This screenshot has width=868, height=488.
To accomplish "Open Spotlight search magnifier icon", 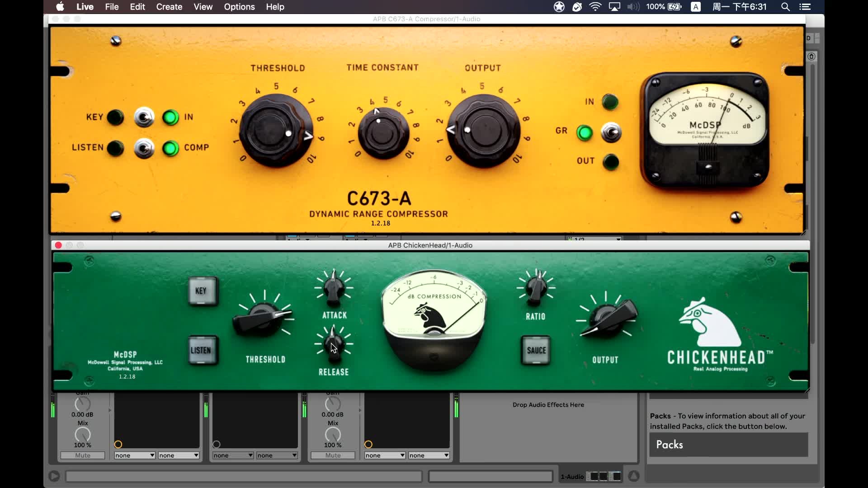I will pos(786,7).
